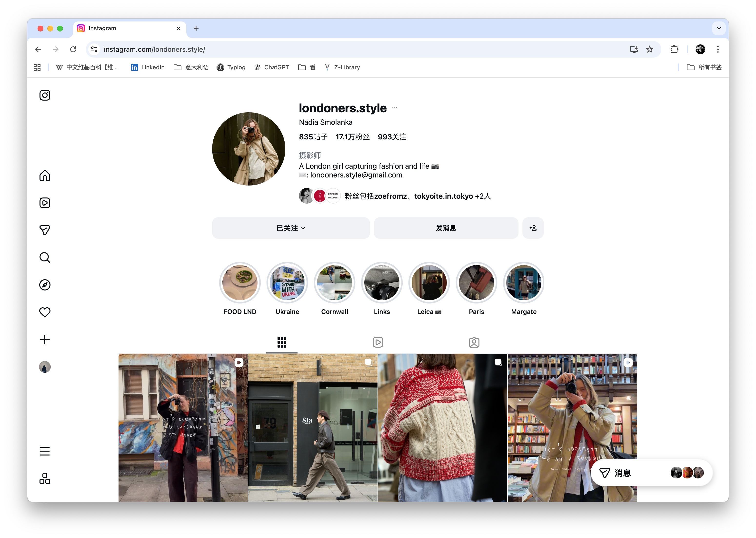Switch to the Reels profile tab
This screenshot has height=538, width=756.
coord(378,342)
